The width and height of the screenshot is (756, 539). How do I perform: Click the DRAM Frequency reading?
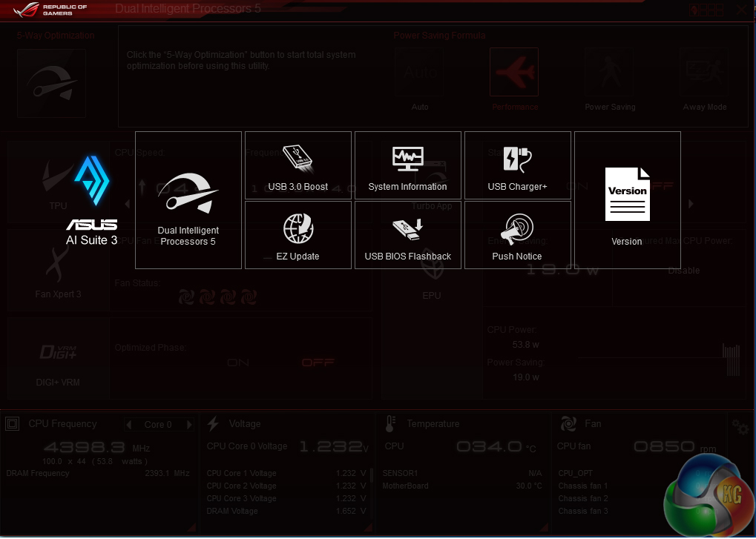click(x=98, y=474)
